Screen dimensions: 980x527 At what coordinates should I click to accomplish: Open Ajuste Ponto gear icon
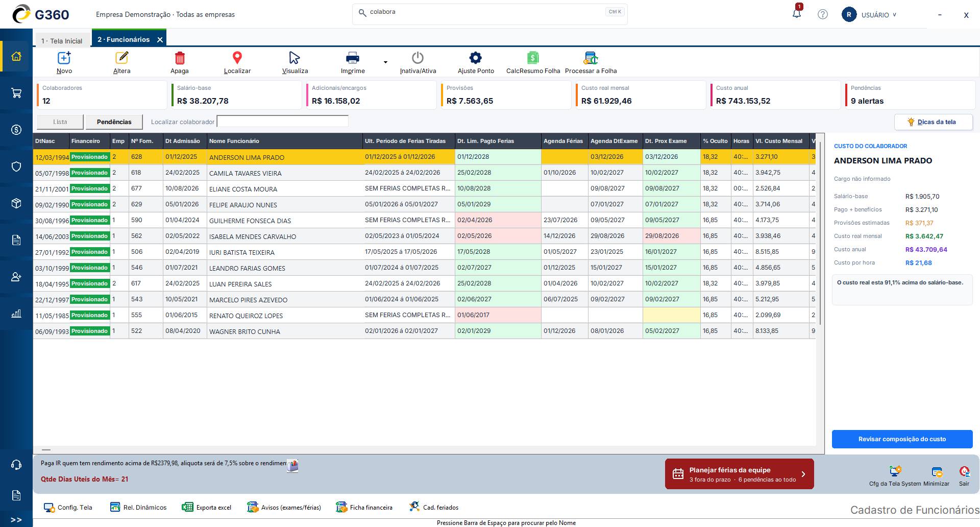click(476, 58)
